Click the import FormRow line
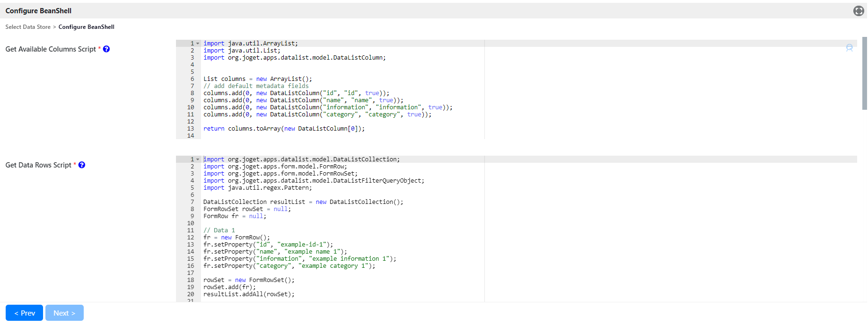The width and height of the screenshot is (868, 326). (x=275, y=167)
